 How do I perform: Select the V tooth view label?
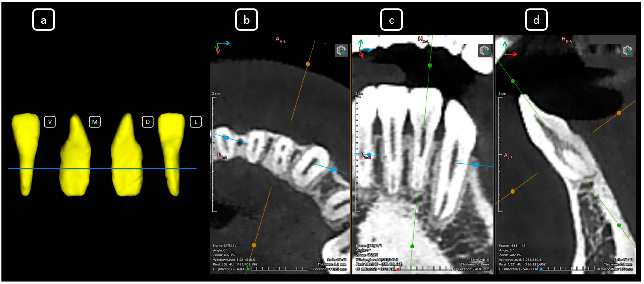point(50,122)
